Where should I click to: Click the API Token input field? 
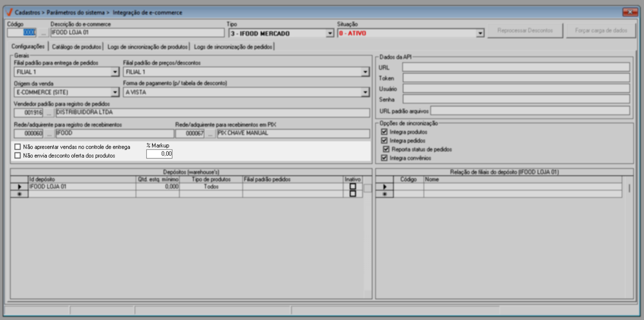point(516,78)
